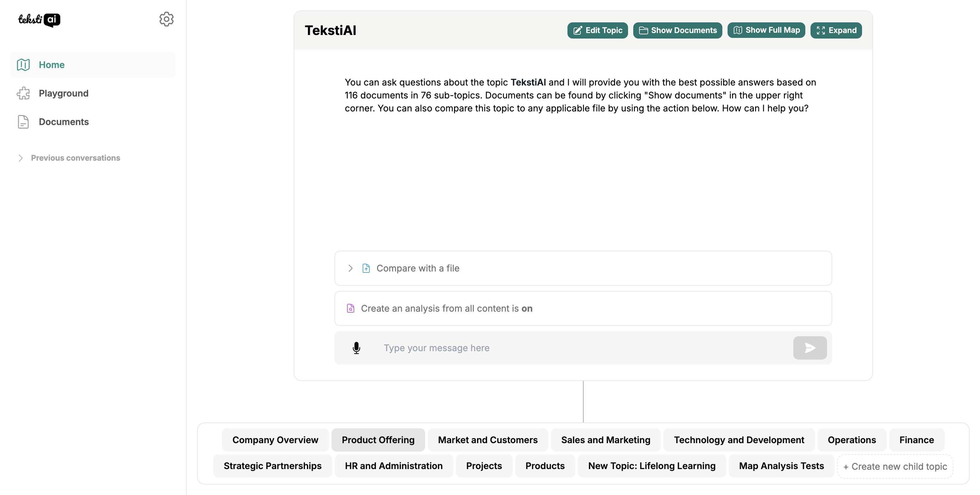980x495 pixels.
Task: Open the Finance topic
Action: point(916,440)
